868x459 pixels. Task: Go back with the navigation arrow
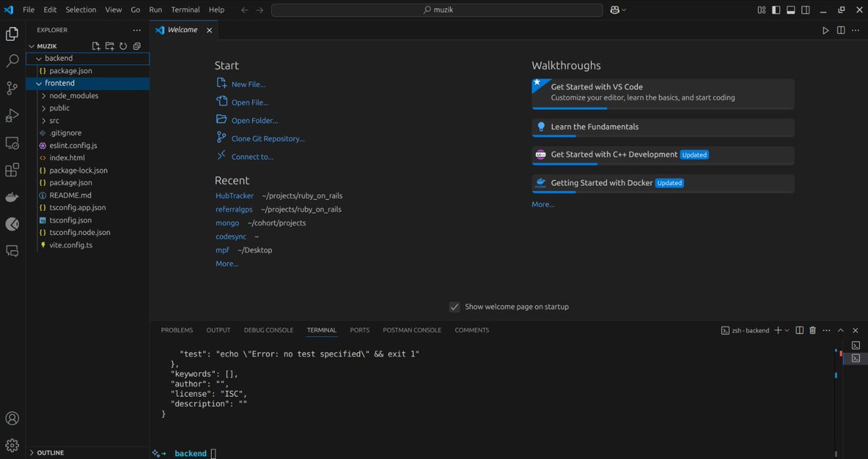[244, 10]
